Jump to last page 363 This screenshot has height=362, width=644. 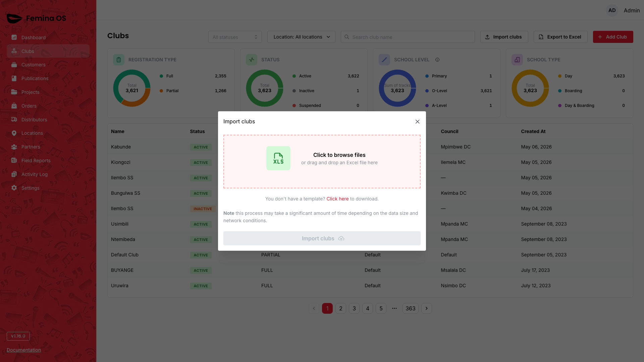(411, 308)
